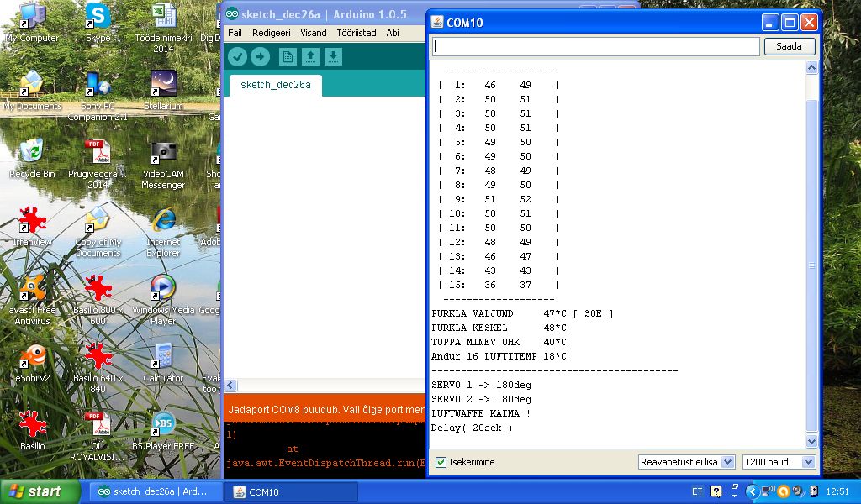Click the Arduino Upload arrow icon
The height and width of the screenshot is (504, 861).
tap(261, 56)
